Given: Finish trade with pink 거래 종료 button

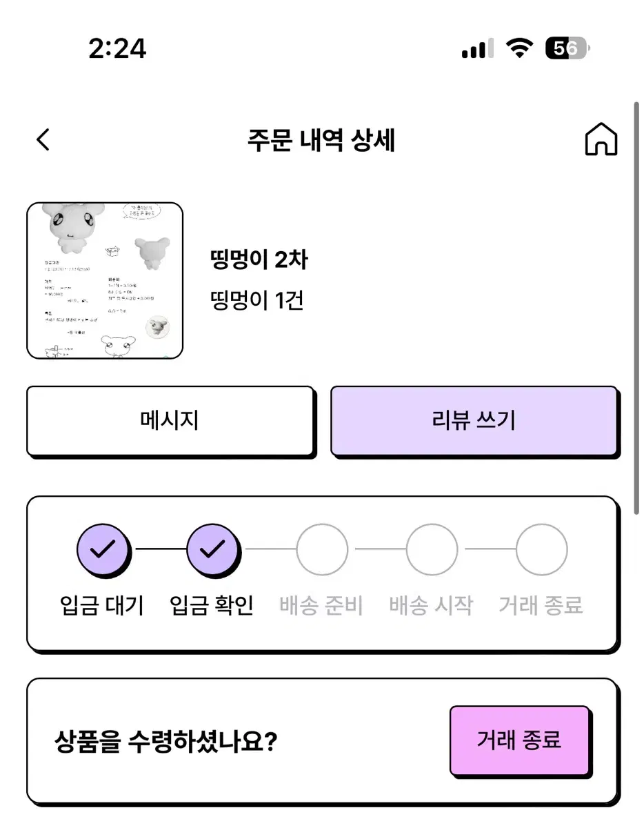Looking at the screenshot, I should (520, 741).
